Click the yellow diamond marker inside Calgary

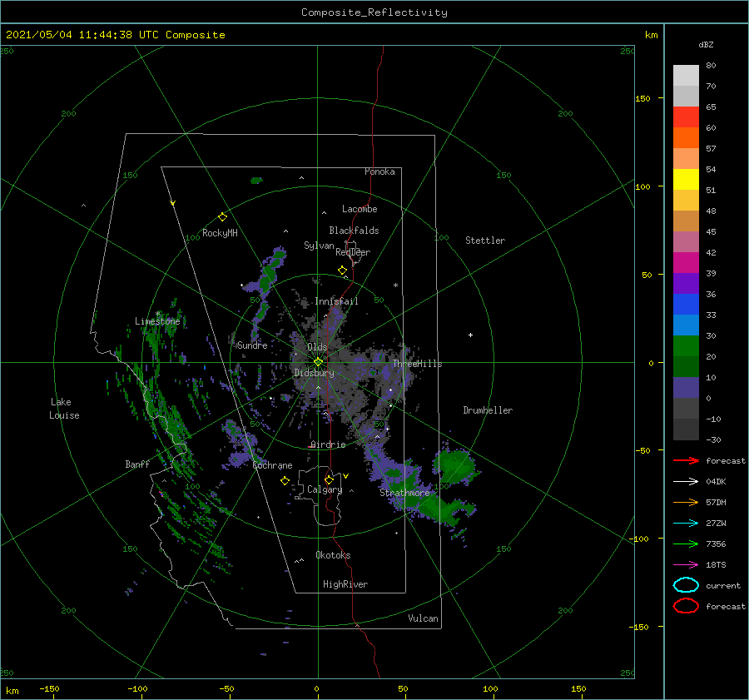(329, 479)
